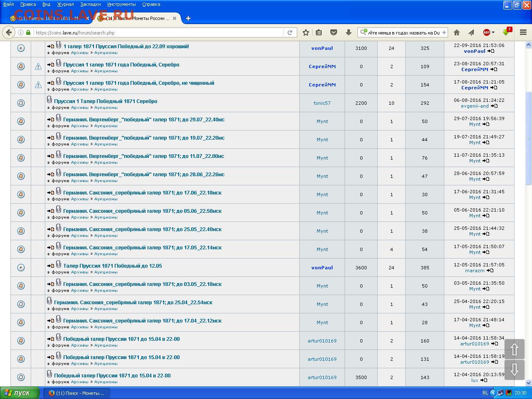The width and height of the screenshot is (532, 399).
Task: Submit the search with the arrow in search box
Action: pyautogui.click(x=443, y=32)
